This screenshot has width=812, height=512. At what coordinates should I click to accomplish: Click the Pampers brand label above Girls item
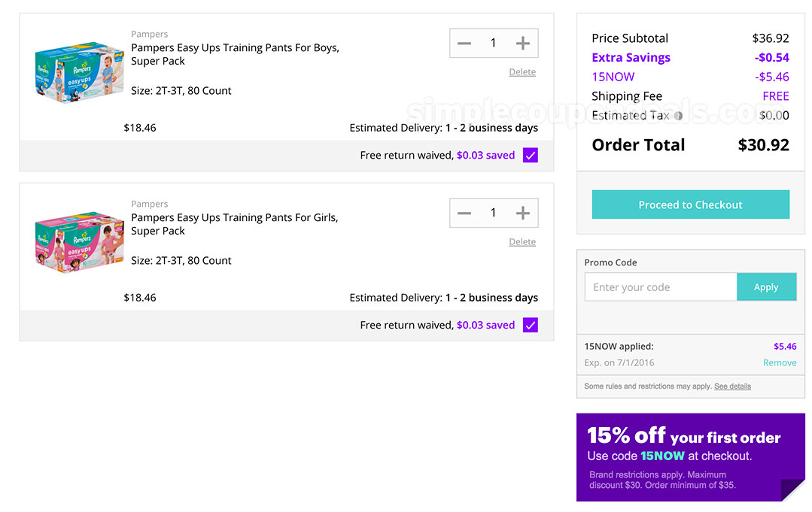149,204
